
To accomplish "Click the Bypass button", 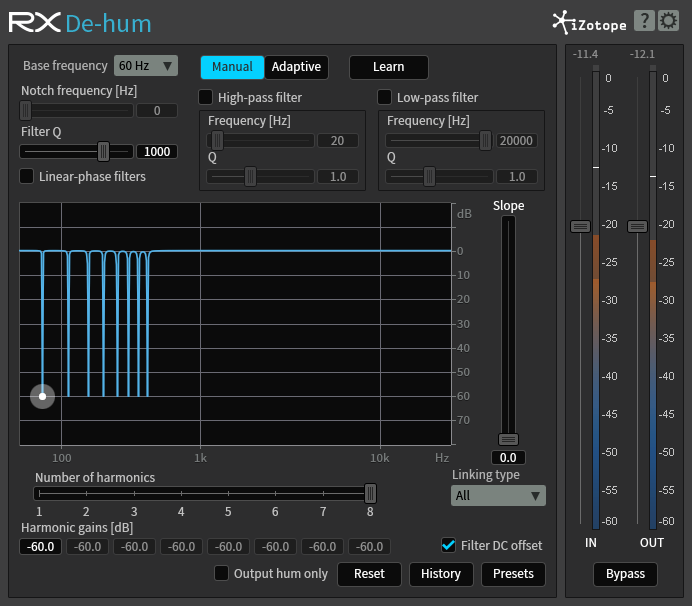I will 625,574.
